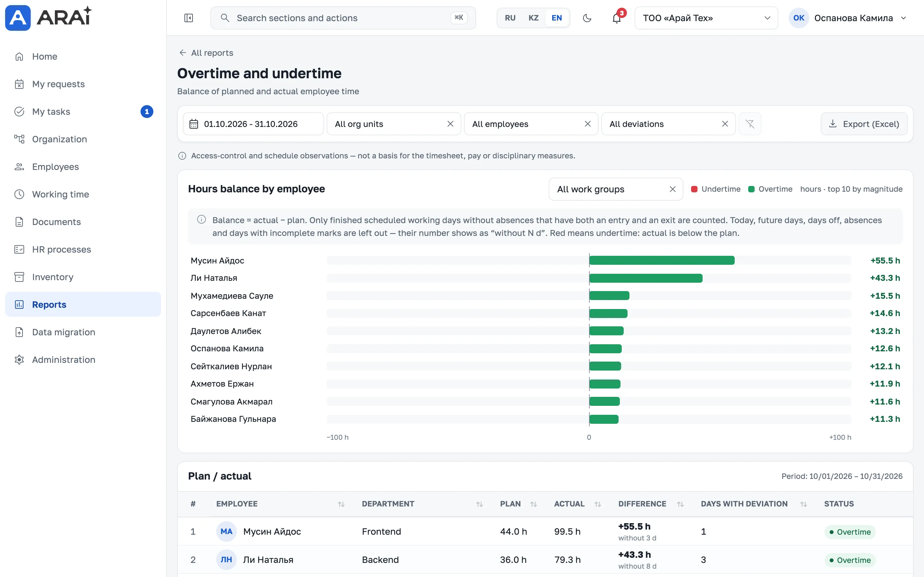Toggle dark mode moon icon
The width and height of the screenshot is (924, 577).
587,18
